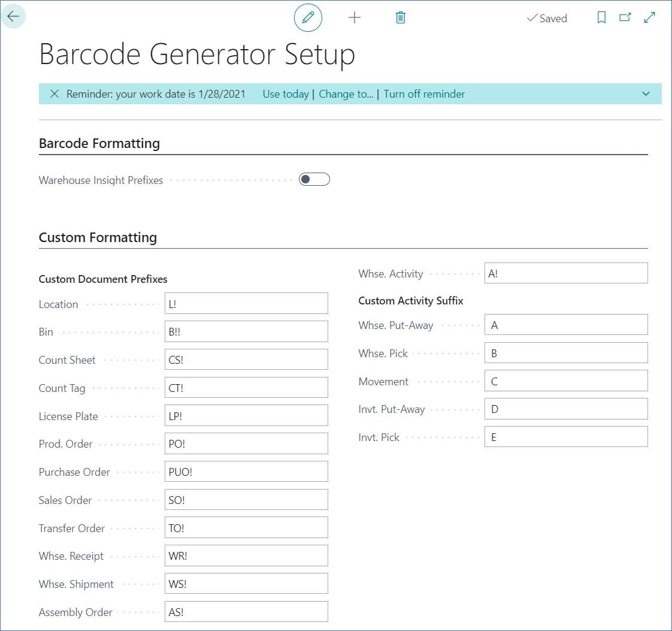This screenshot has height=631, width=672.
Task: Click the pencil edit icon
Action: [x=308, y=17]
